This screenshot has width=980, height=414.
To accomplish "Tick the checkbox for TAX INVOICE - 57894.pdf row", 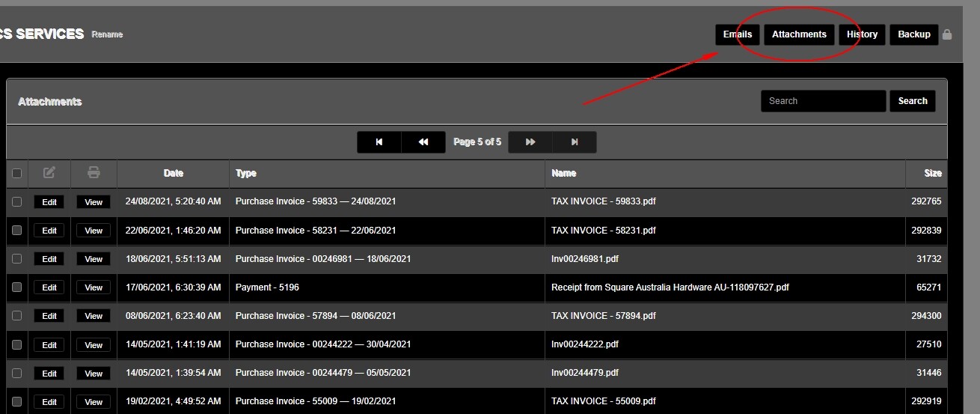I will (x=17, y=315).
